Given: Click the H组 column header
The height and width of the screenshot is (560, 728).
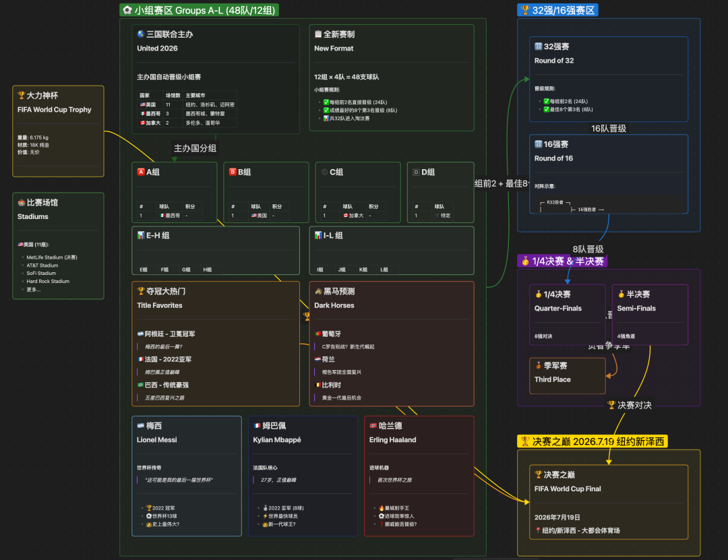Looking at the screenshot, I should 207,270.
